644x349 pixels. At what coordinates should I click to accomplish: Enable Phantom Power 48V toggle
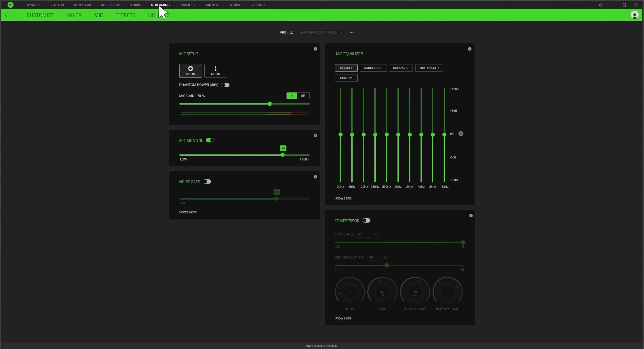[x=225, y=85]
